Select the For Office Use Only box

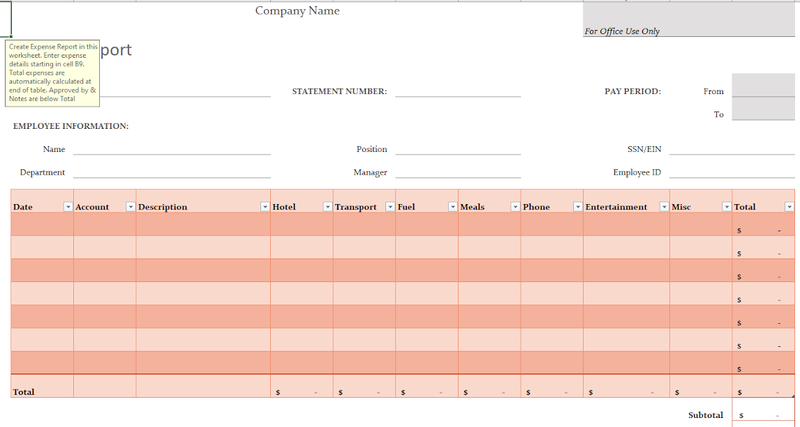[689, 19]
